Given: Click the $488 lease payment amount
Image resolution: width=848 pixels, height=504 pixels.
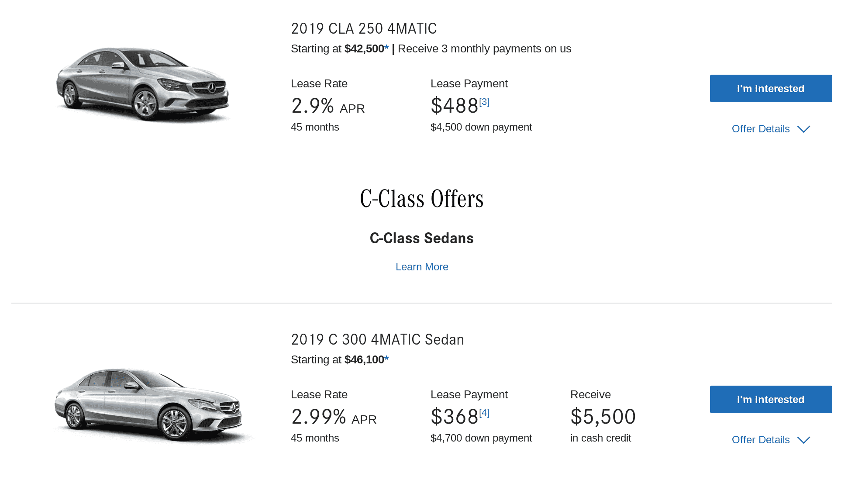Looking at the screenshot, I should coord(454,106).
